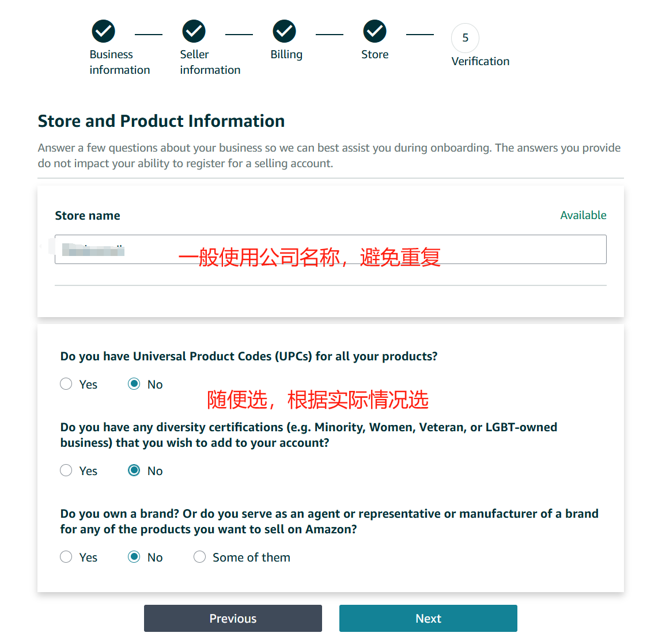Select No for Universal Product Codes

pos(134,384)
